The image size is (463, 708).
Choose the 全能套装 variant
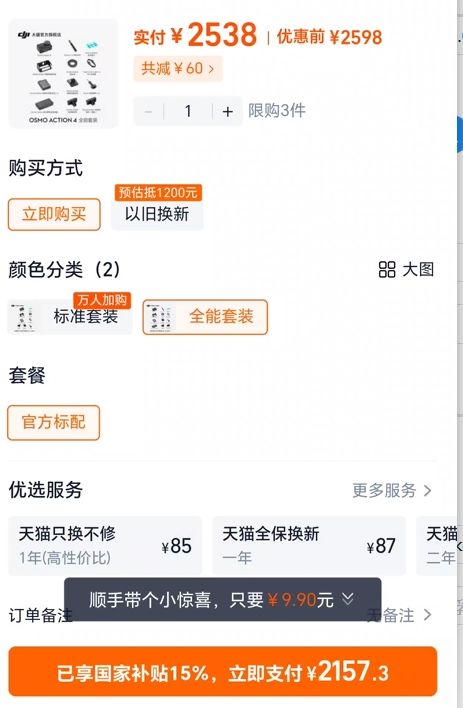205,317
